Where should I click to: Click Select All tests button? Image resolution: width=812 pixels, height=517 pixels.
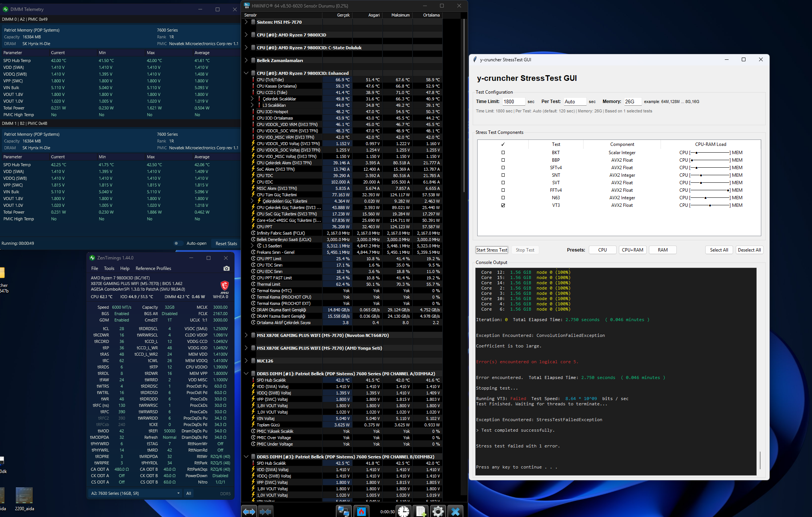719,250
